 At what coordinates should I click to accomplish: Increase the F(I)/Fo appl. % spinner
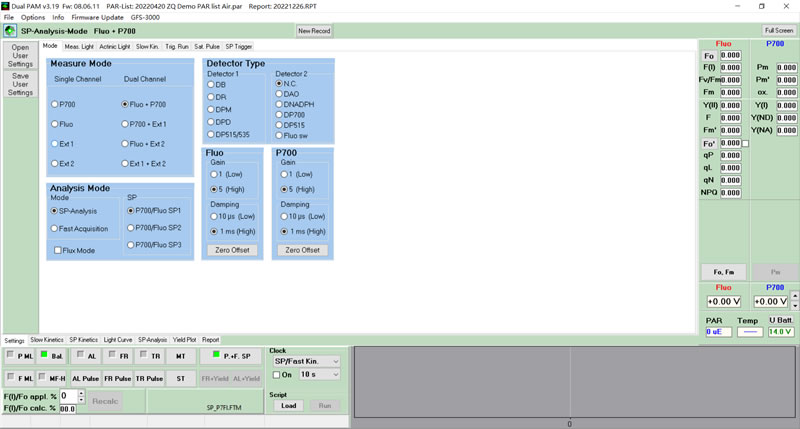click(81, 393)
